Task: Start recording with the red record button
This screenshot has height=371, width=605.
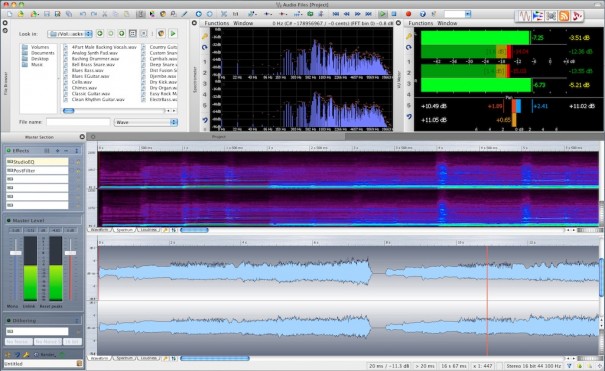Action: click(408, 14)
